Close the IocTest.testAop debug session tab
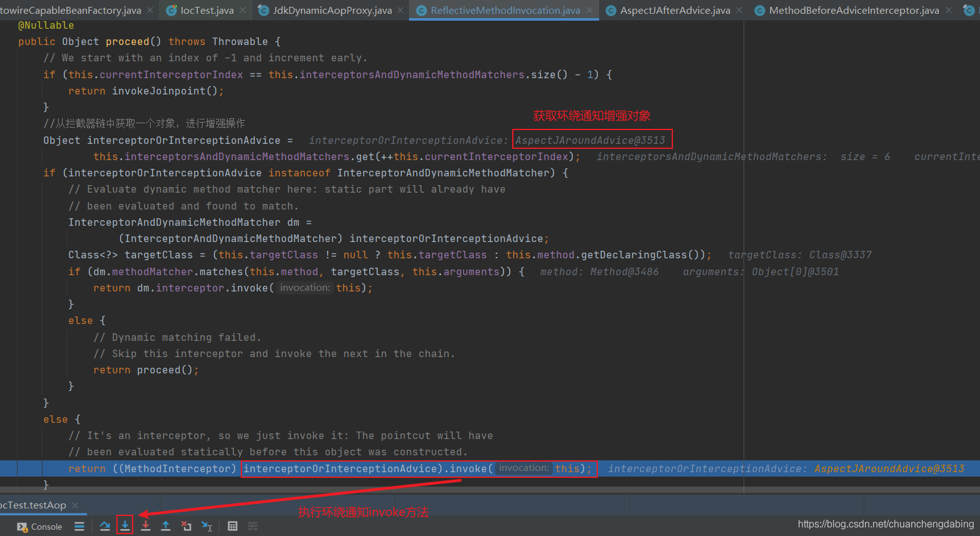Screen dimensions: 980x536 pos(75,505)
